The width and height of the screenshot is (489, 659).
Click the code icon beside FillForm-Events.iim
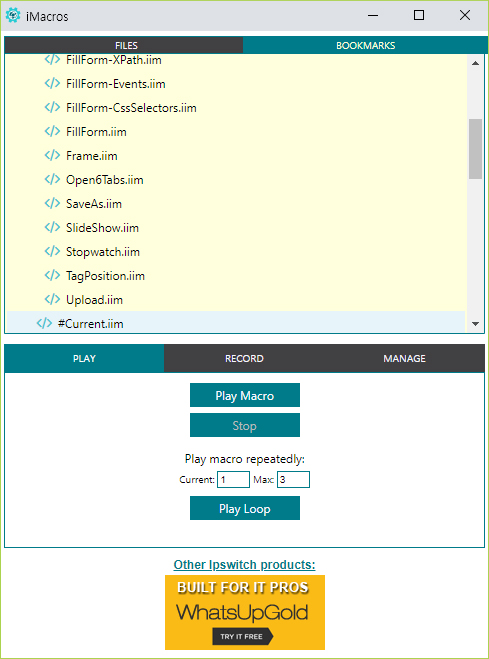tap(52, 84)
